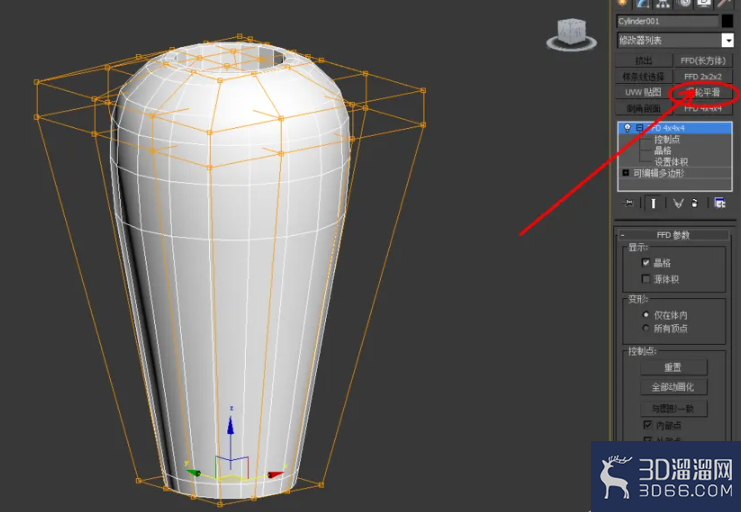Image resolution: width=741 pixels, height=512 pixels.
Task: Click the UVW 贴图 modifier button
Action: [644, 92]
